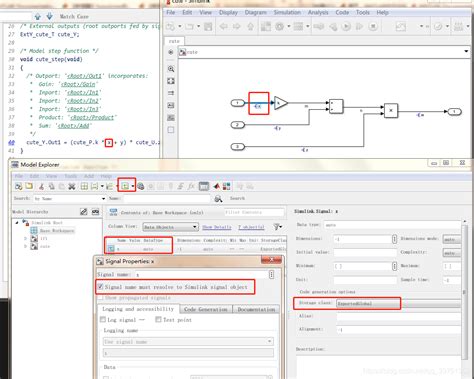Switch to Code Generation tab in Signal Properties
474x379 pixels.
pyautogui.click(x=206, y=309)
